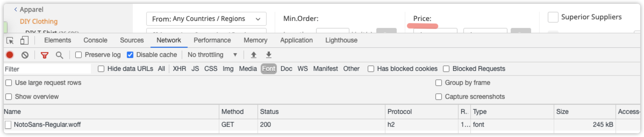Click the export HAR download arrow icon
Image resolution: width=644 pixels, height=137 pixels.
269,55
